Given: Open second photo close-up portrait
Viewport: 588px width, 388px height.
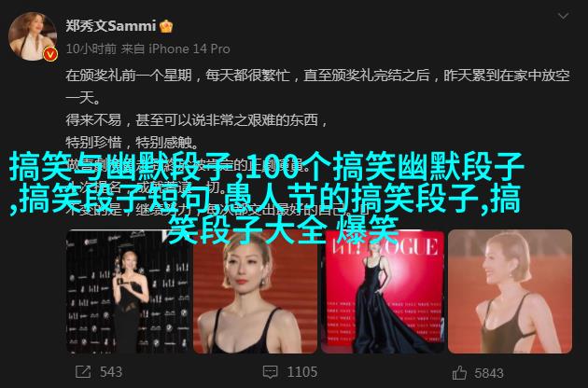Looking at the screenshot, I should click(x=255, y=292).
